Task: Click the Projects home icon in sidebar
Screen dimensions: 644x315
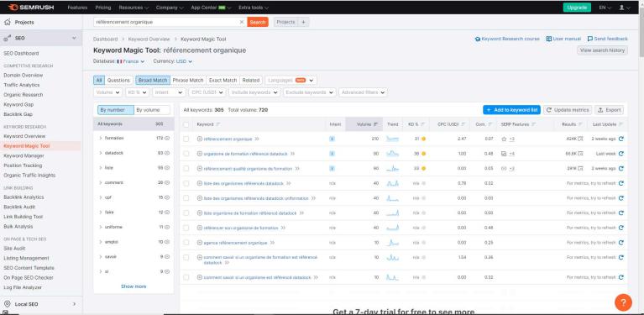Action: (x=7, y=22)
